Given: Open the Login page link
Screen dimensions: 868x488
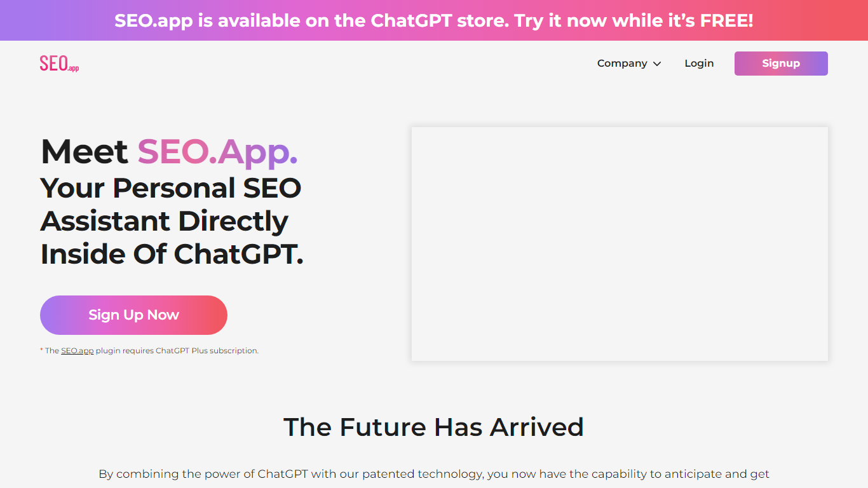Looking at the screenshot, I should pyautogui.click(x=699, y=64).
